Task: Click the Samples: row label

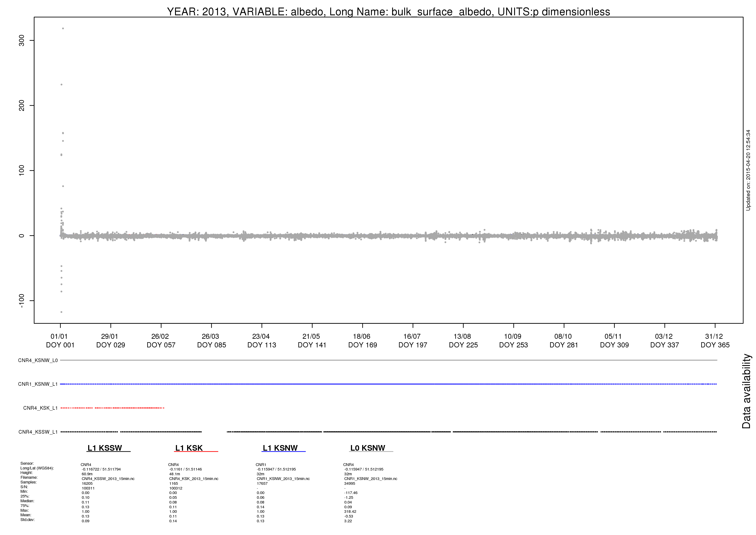Action: [29, 482]
